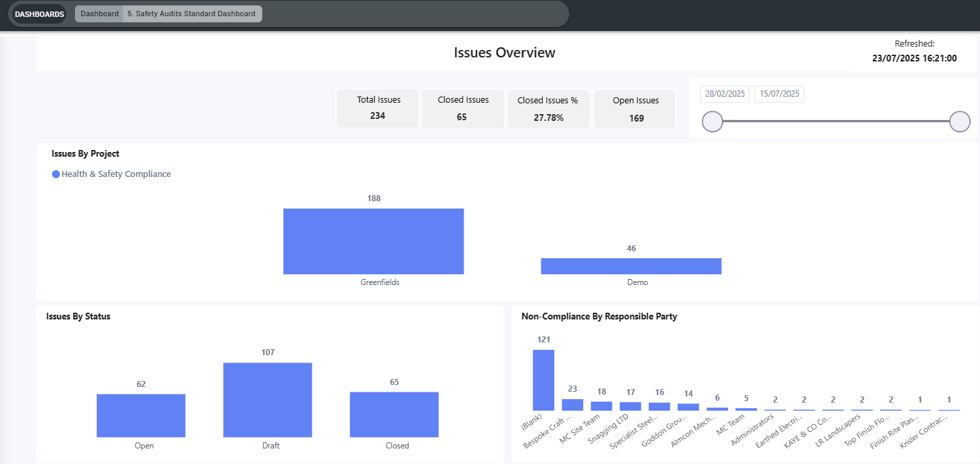This screenshot has height=464, width=980.
Task: Click the (Blank) responsible party bar
Action: click(543, 380)
